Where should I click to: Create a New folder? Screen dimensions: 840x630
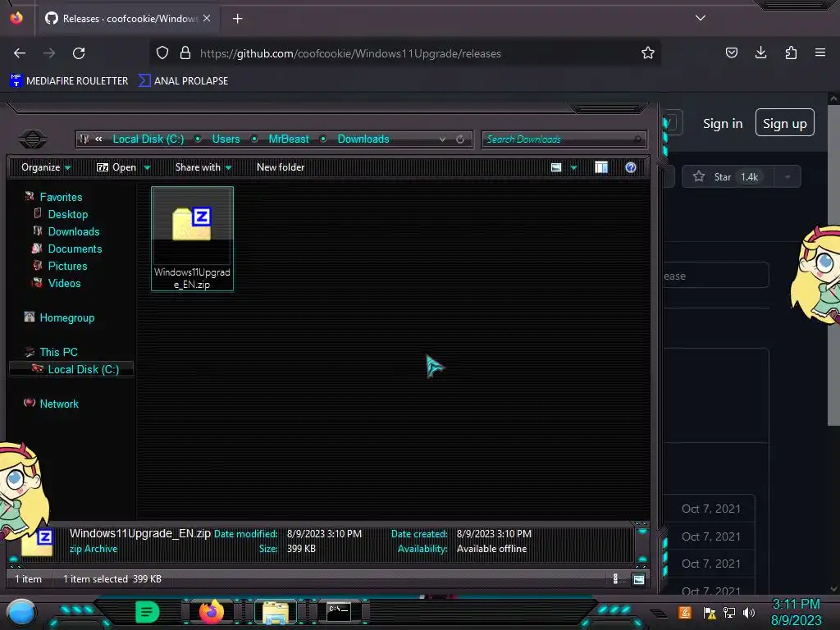click(x=281, y=167)
